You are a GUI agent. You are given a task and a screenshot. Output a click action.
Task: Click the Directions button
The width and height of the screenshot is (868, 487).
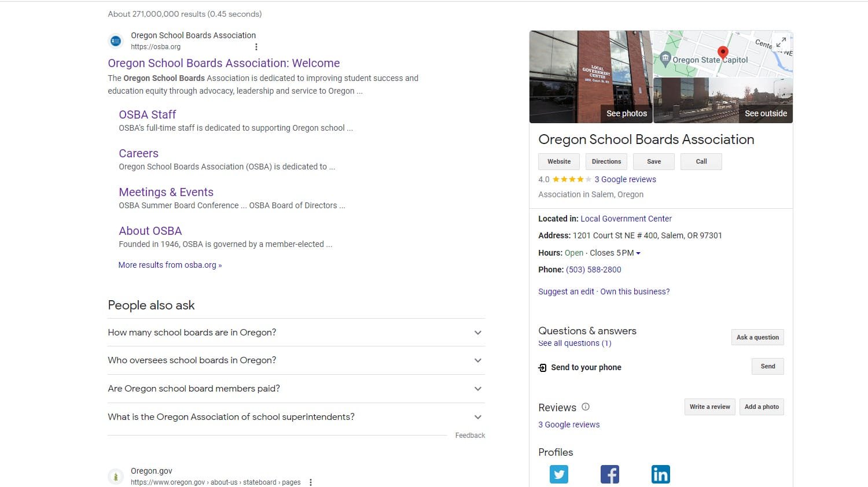pos(606,161)
